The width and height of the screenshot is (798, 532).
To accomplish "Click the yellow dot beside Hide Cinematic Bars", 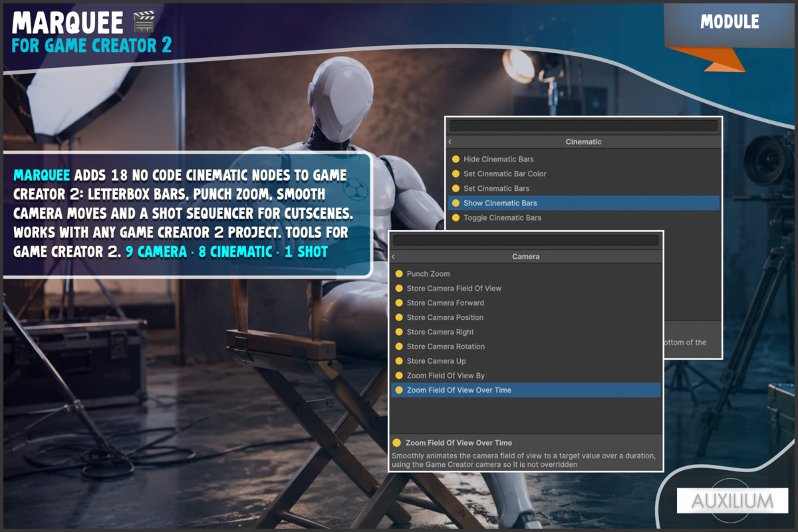I will pyautogui.click(x=456, y=159).
